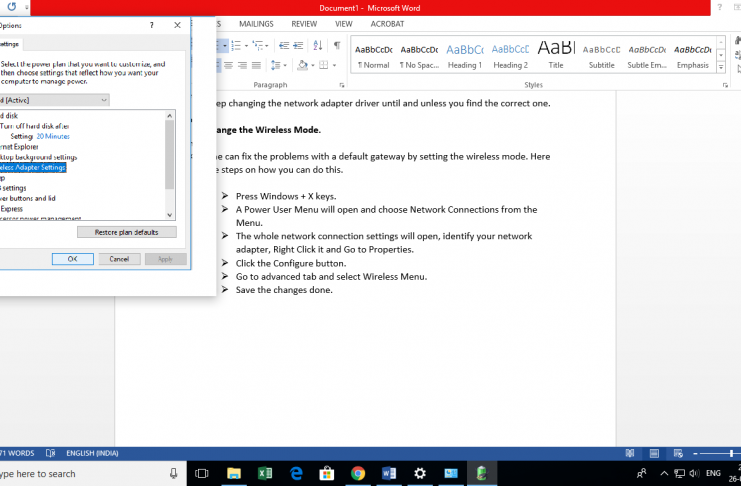Open File Explorer from taskbar
This screenshot has width=741, height=486.
[234, 473]
